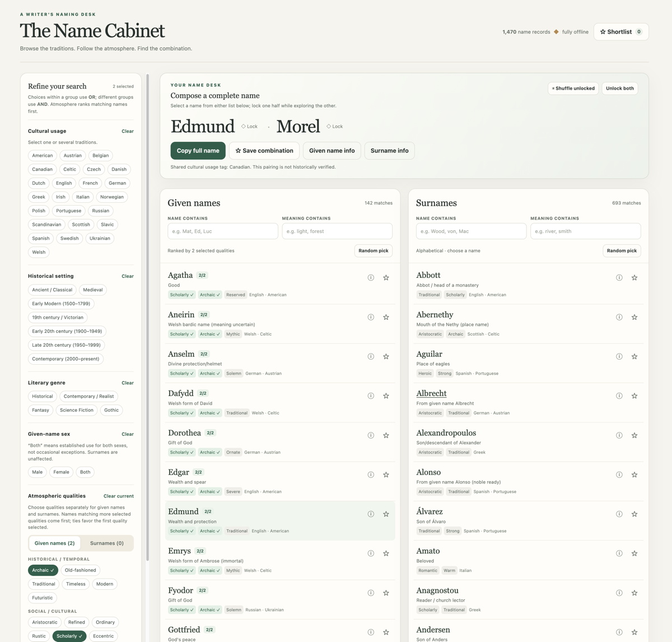Copy the full name

coord(198,151)
